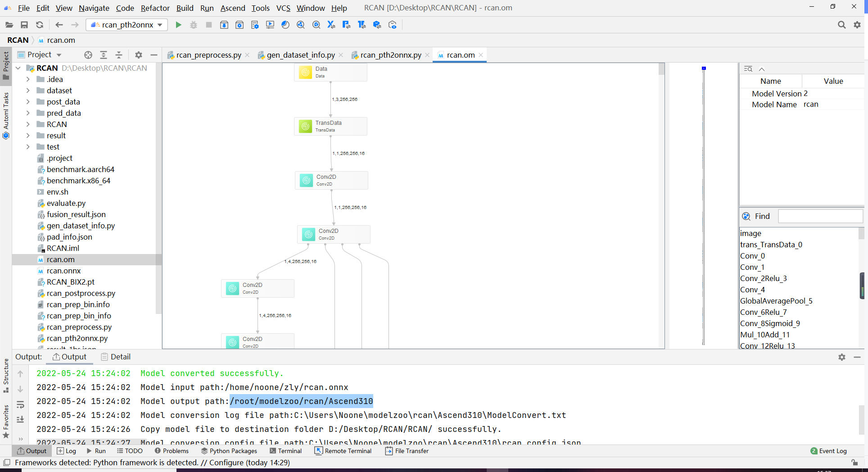Click the Debug bug icon
Screen dimensions: 868x472
194,25
